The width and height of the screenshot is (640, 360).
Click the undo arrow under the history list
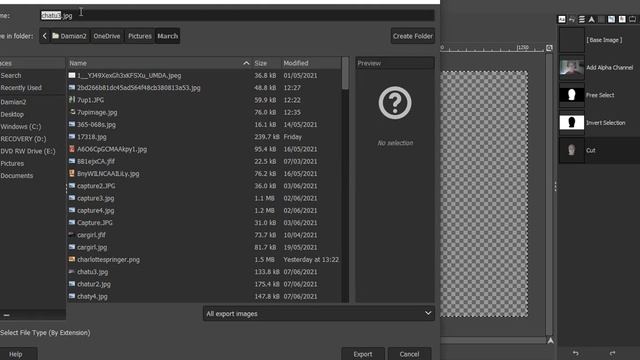tap(576, 353)
